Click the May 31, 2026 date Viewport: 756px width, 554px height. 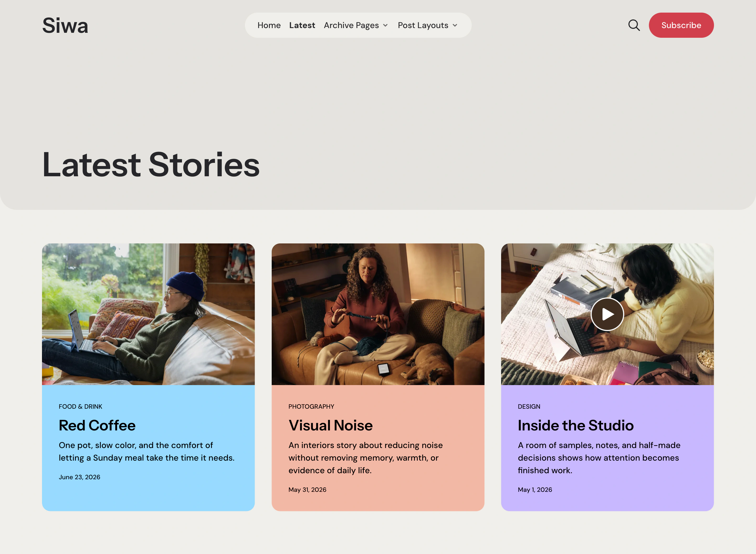point(307,490)
